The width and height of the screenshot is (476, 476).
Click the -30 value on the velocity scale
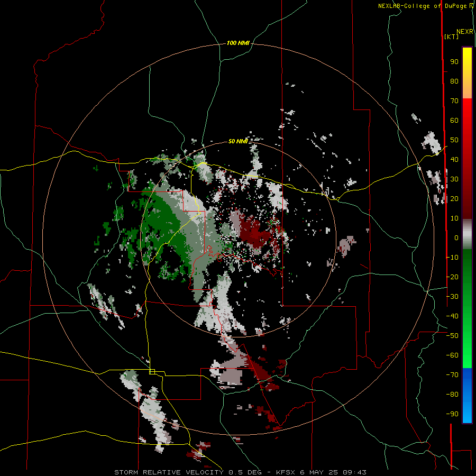pyautogui.click(x=452, y=297)
